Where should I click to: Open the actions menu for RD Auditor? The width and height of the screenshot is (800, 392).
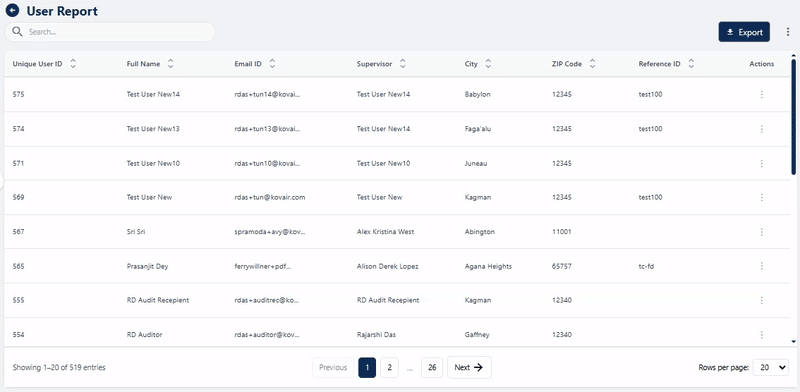coord(762,335)
